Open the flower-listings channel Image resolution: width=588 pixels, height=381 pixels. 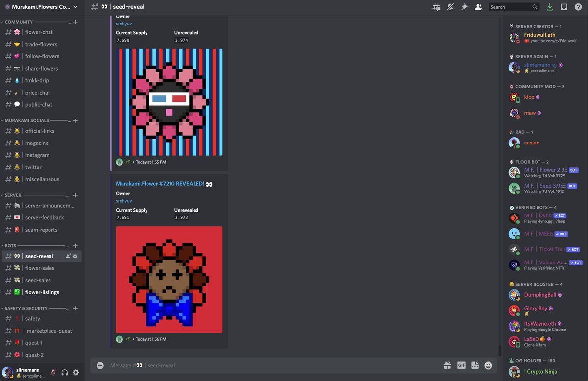click(42, 292)
